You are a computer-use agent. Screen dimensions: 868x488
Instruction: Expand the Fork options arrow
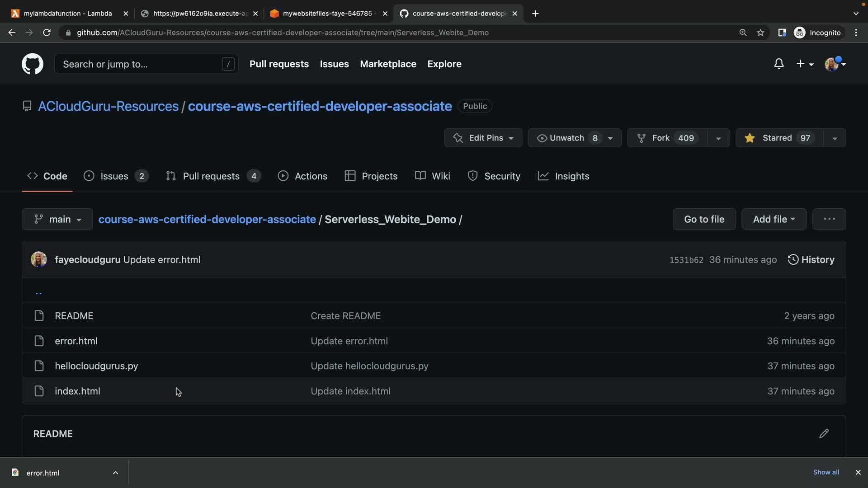718,138
